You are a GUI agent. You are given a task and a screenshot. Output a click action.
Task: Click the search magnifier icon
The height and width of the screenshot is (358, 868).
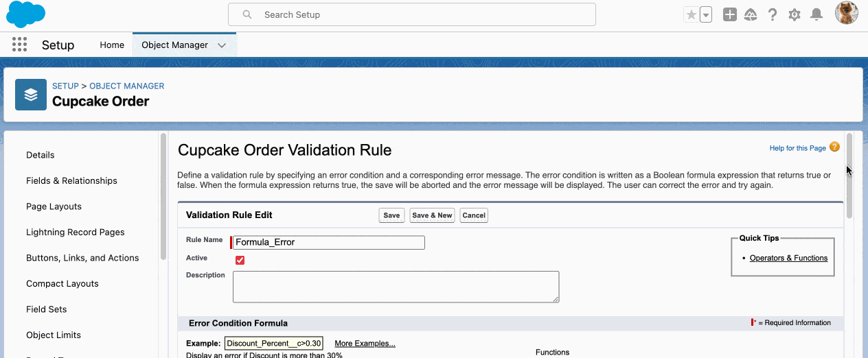coord(247,14)
